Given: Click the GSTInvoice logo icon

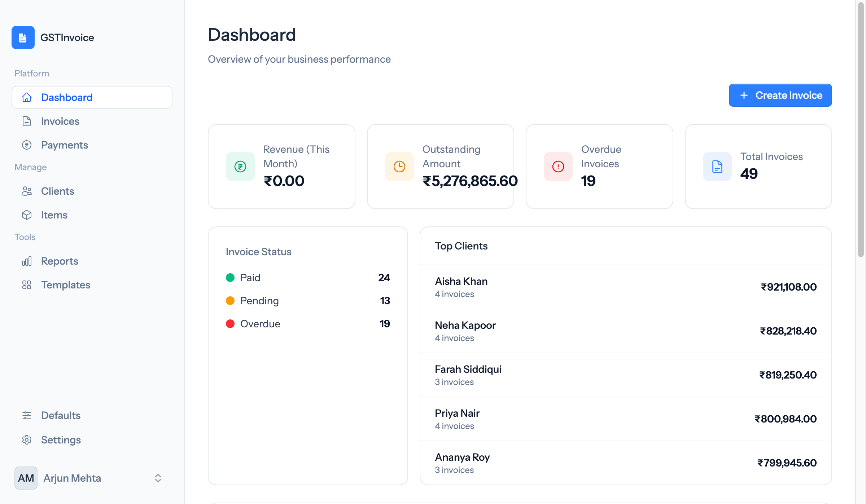Looking at the screenshot, I should click(x=23, y=37).
